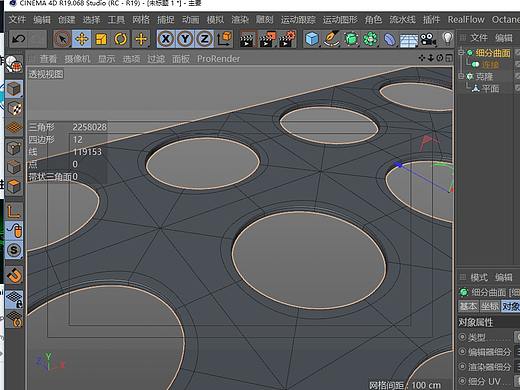
Task: Toggle Locked Workplane grid lock icon
Action: pyautogui.click(x=14, y=299)
